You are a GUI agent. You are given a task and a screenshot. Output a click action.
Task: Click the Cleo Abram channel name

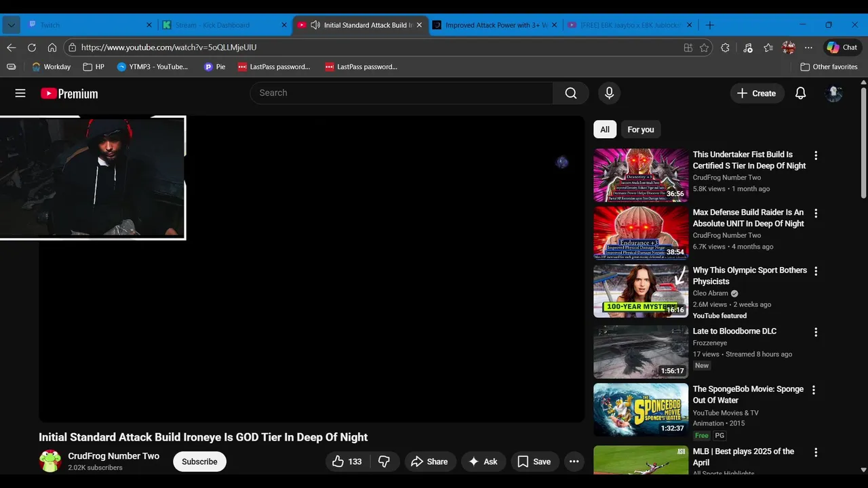pyautogui.click(x=710, y=293)
